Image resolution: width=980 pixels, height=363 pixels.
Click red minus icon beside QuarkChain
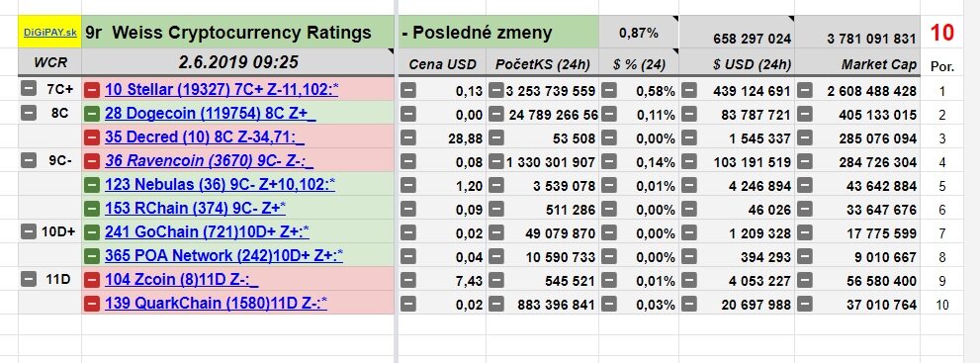click(92, 304)
